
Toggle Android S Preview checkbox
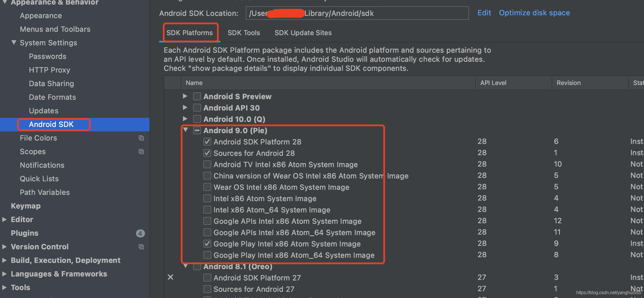[x=197, y=96]
